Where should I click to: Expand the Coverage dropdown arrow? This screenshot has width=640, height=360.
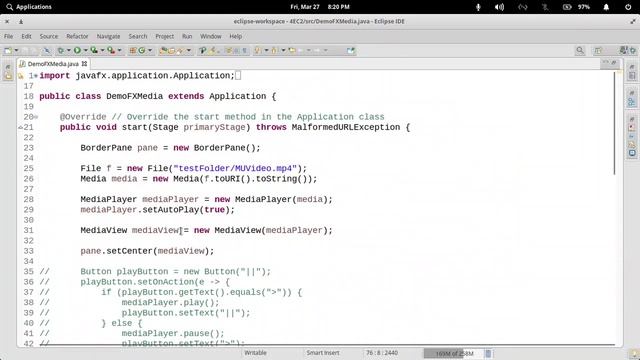click(102, 51)
